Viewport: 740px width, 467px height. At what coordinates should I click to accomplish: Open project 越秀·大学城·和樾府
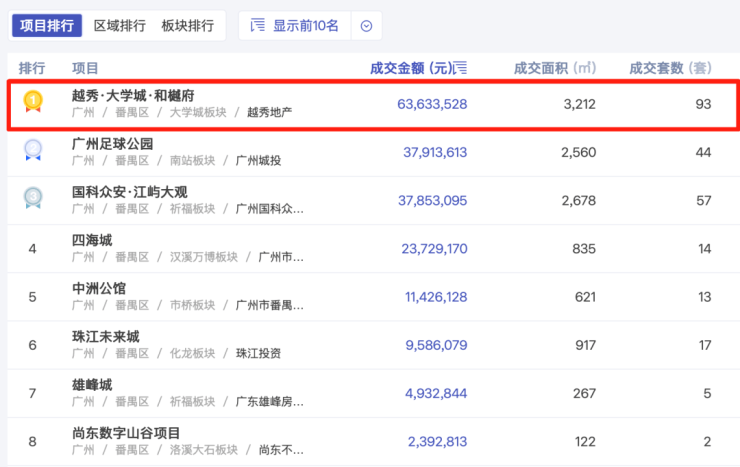point(132,96)
